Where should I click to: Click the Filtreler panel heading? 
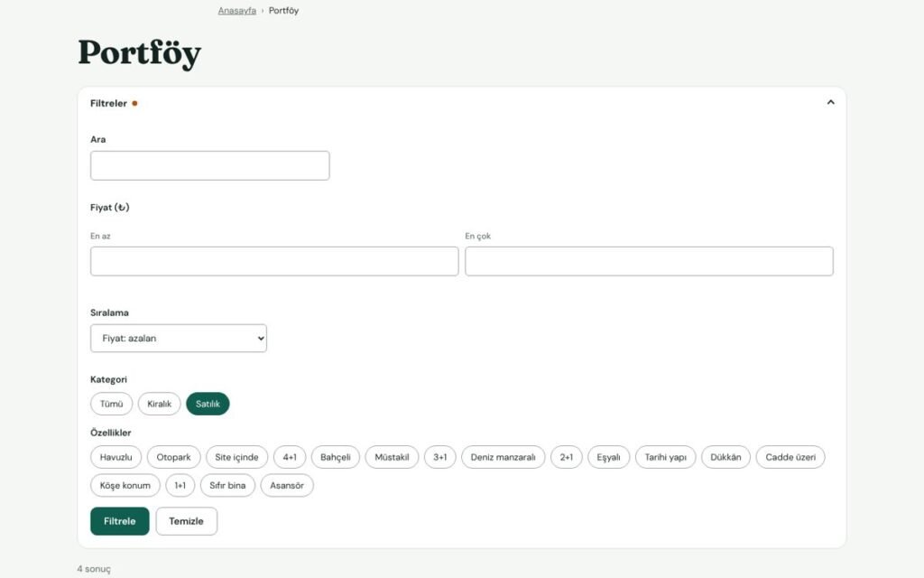[108, 103]
